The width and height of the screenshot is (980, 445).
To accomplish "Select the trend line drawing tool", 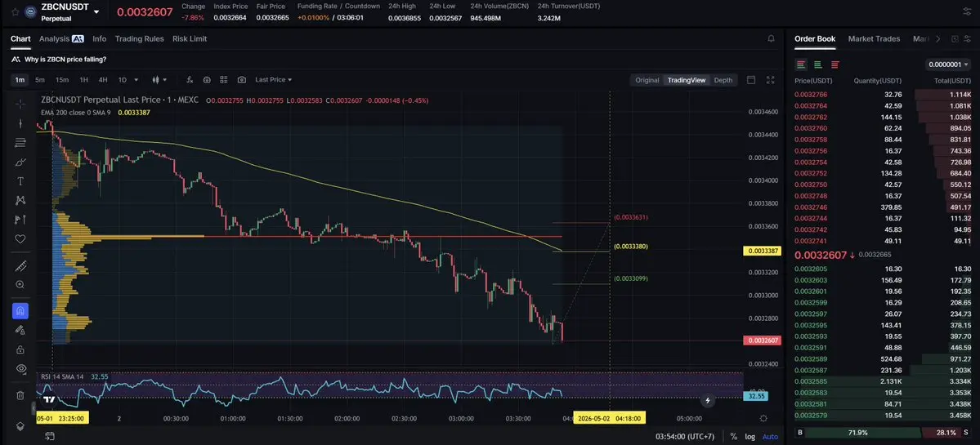I will pyautogui.click(x=20, y=123).
